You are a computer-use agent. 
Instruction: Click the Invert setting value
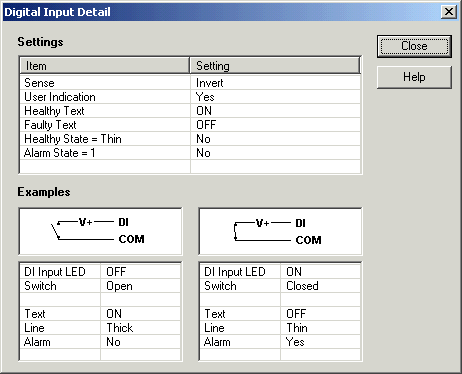click(x=210, y=83)
